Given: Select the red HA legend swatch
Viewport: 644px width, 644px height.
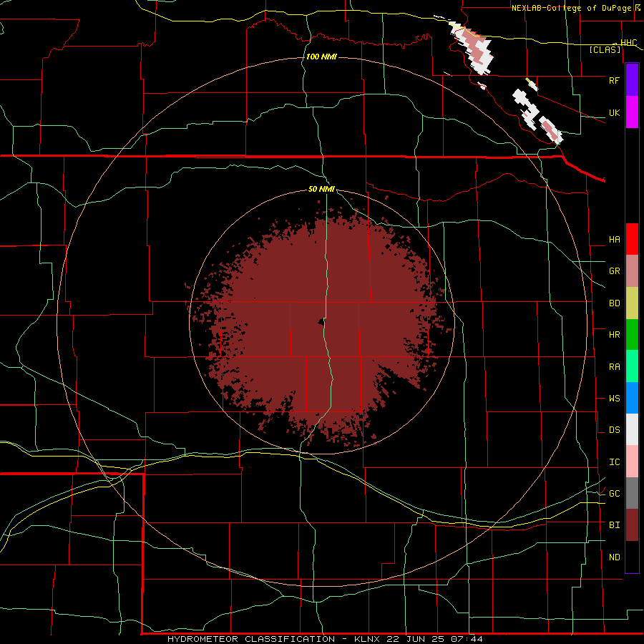Looking at the screenshot, I should click(x=632, y=239).
